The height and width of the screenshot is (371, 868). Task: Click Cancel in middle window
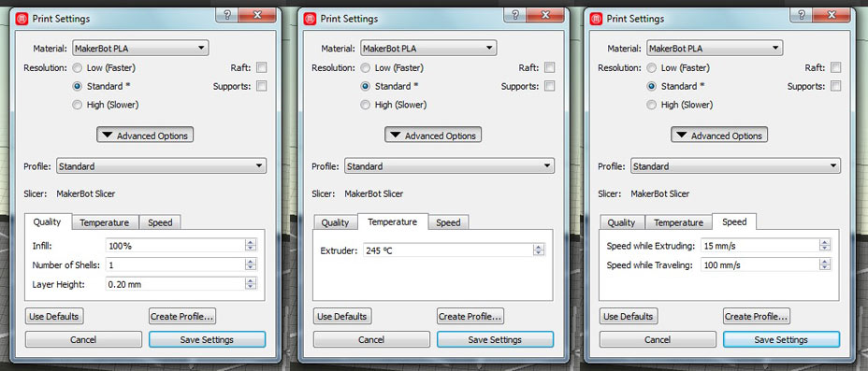pyautogui.click(x=371, y=339)
